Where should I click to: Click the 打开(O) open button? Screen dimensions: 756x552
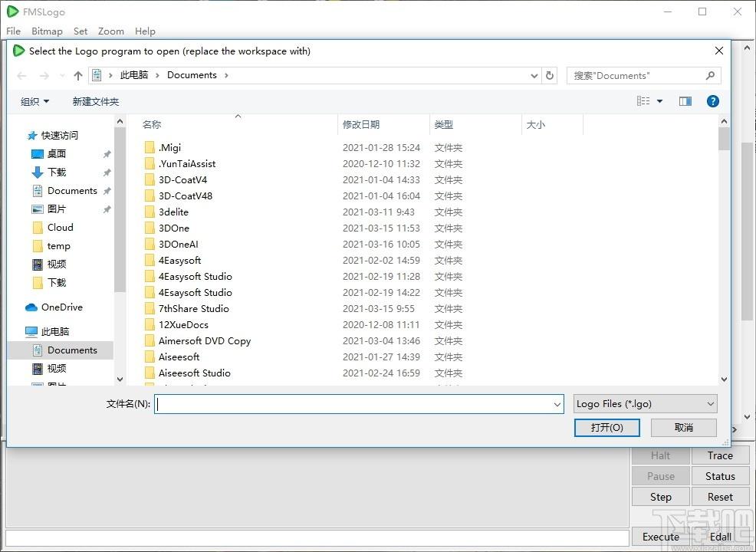point(606,428)
